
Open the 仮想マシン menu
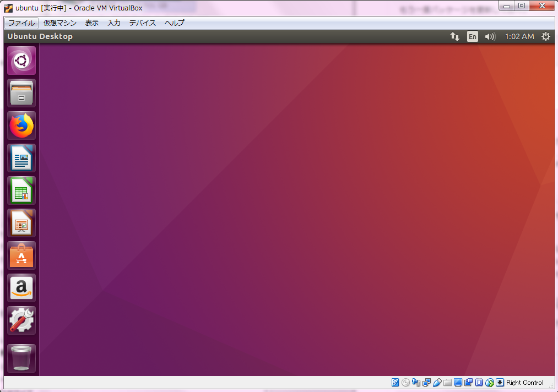[x=60, y=23]
